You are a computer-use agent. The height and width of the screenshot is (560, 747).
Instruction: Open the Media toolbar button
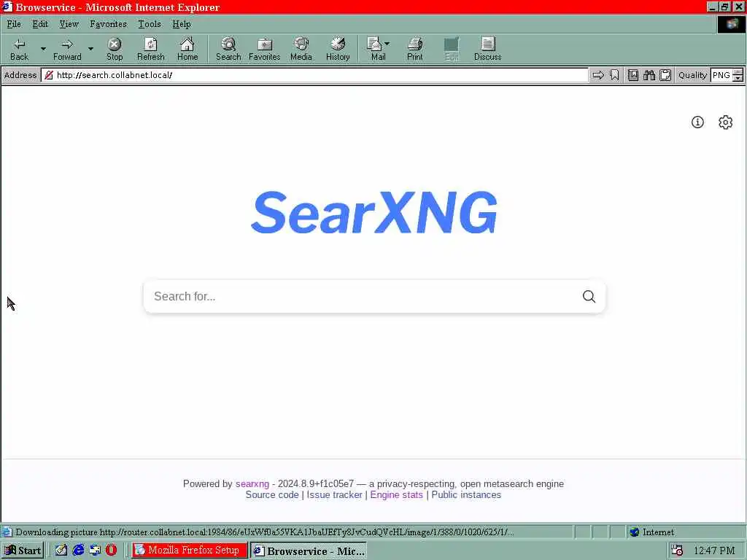click(x=301, y=49)
